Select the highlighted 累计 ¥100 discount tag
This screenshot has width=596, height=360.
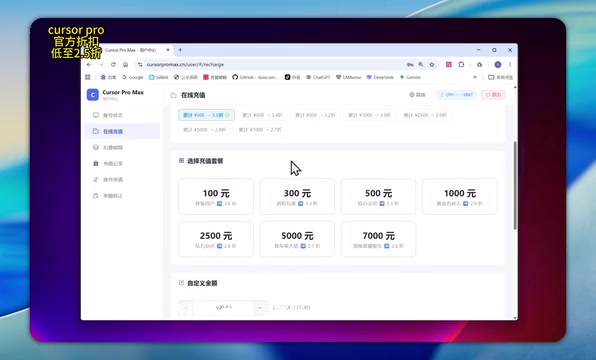[x=206, y=115]
